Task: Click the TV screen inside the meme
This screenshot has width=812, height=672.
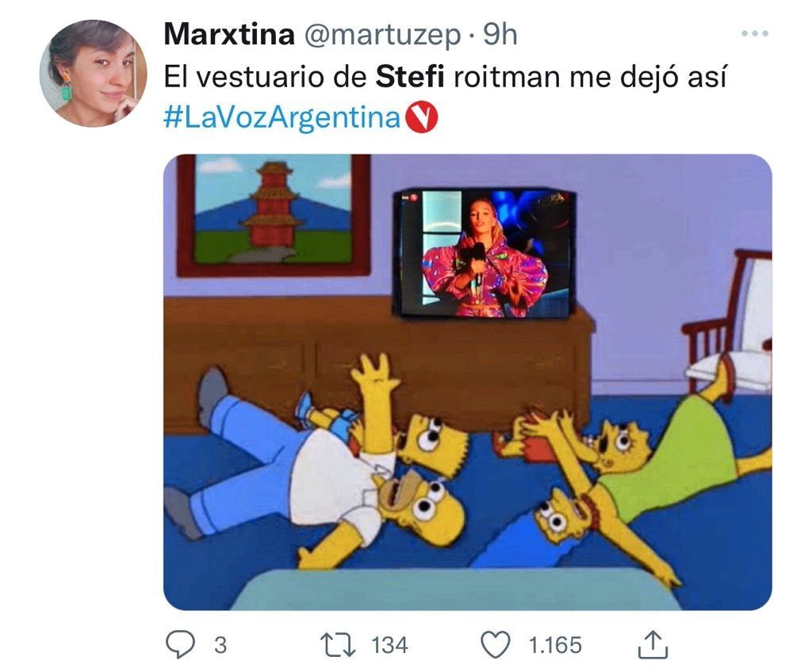Action: [x=483, y=254]
